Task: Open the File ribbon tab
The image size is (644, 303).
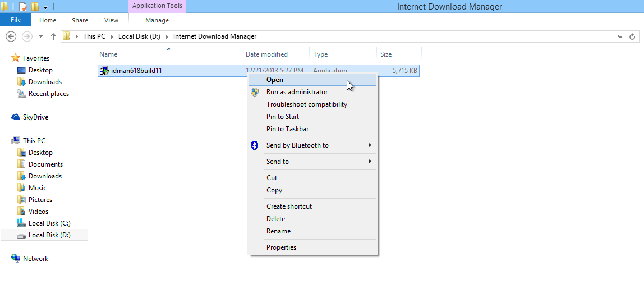Action: (16, 20)
